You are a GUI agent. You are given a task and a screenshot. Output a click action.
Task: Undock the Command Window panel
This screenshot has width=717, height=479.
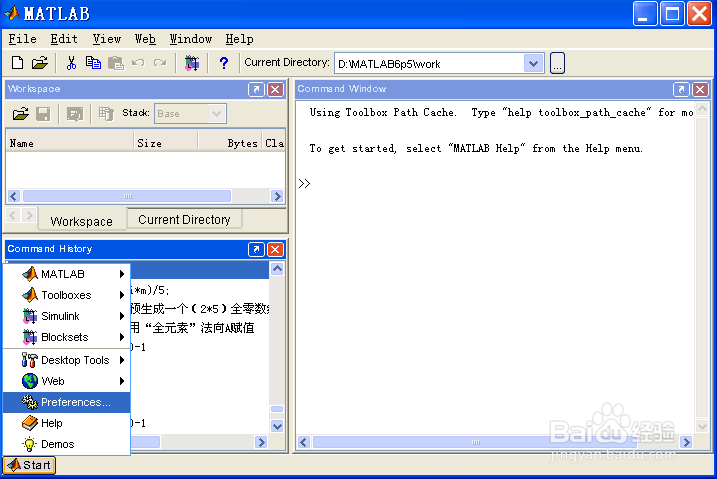(x=681, y=89)
